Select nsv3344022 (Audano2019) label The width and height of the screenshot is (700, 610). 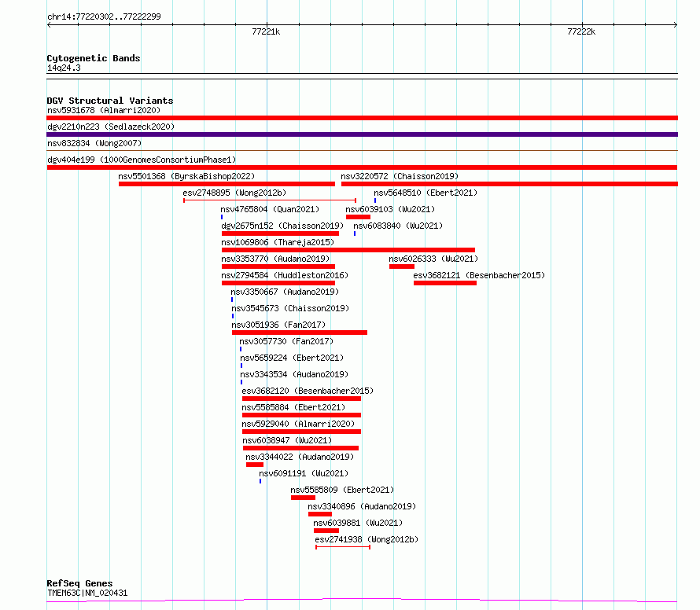pos(300,457)
